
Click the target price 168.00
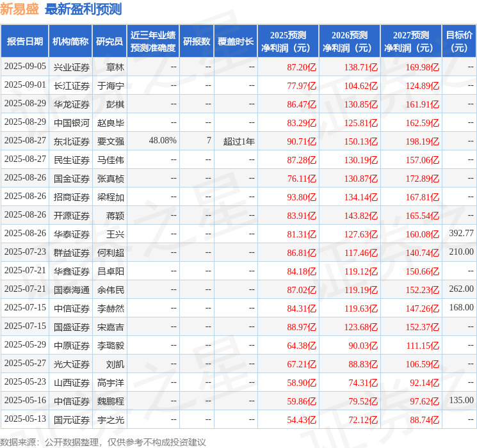(461, 307)
